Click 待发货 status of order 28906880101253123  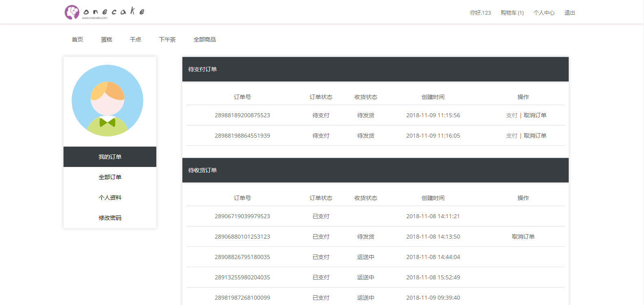point(366,237)
